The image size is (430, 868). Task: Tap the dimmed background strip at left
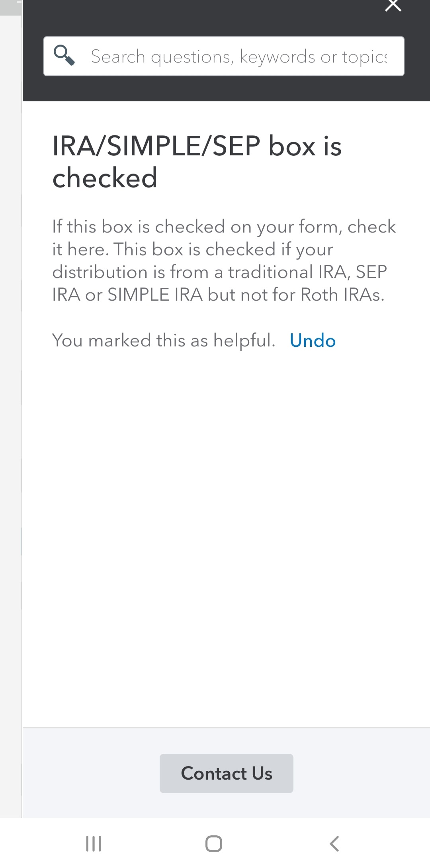[x=11, y=398]
